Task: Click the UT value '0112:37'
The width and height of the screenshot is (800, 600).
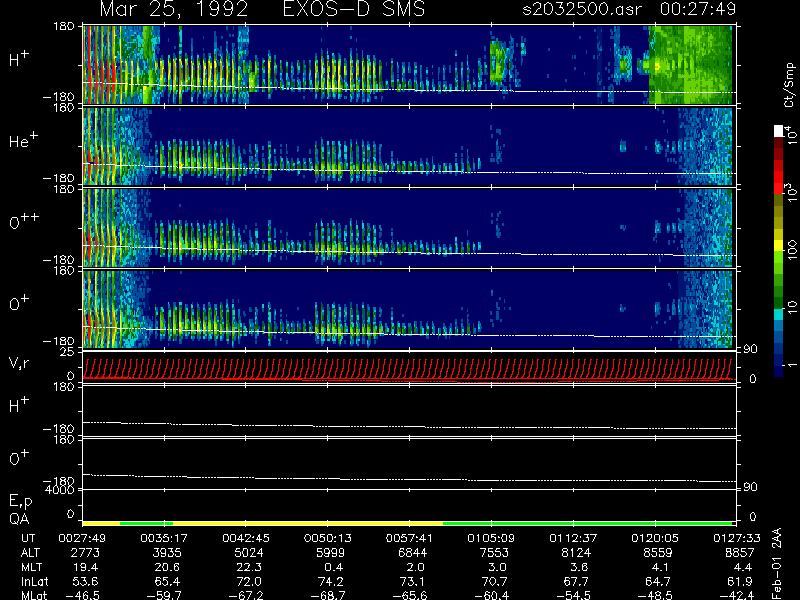Action: pos(573,538)
